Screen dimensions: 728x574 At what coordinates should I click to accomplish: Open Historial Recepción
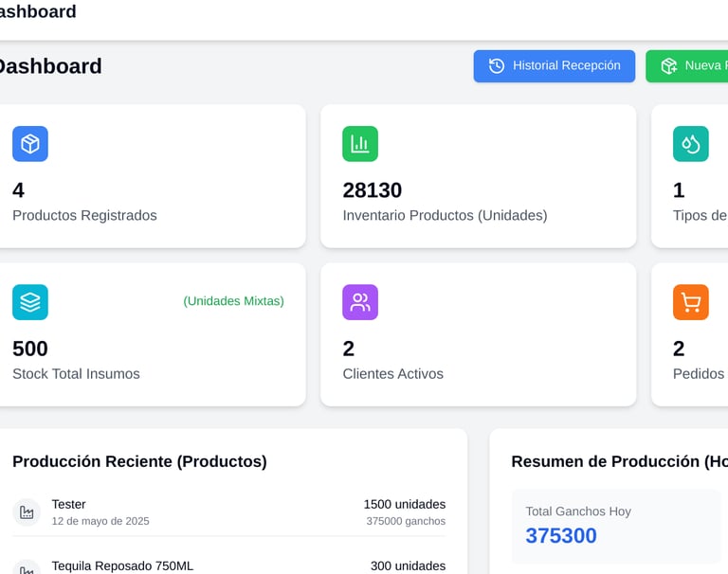[555, 66]
